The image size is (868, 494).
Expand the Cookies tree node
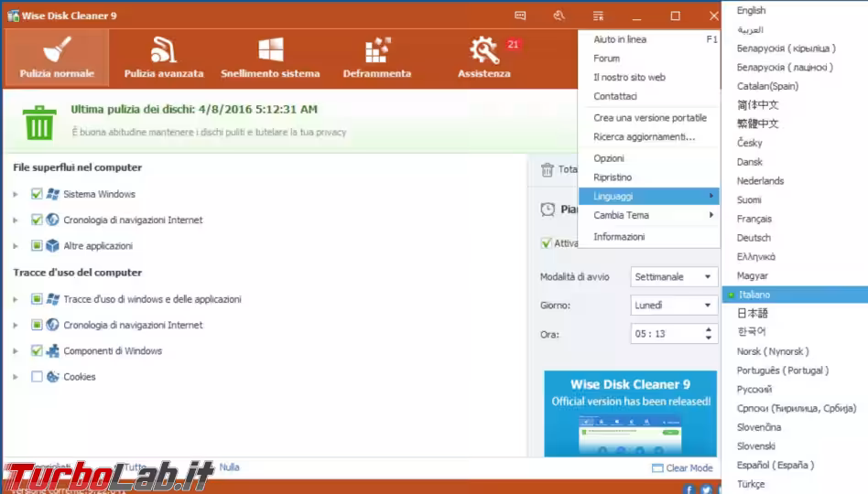(16, 377)
